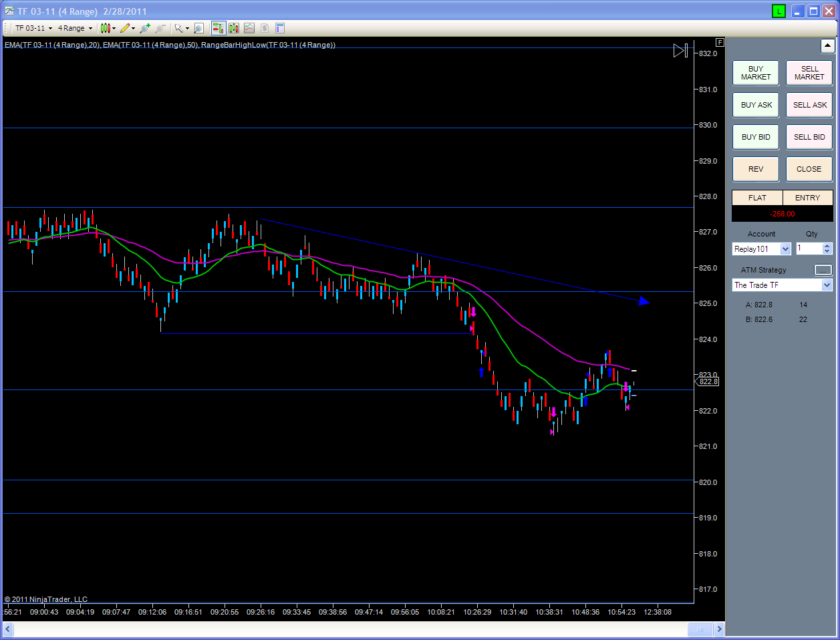840x640 pixels.
Task: Click the scrollbar left arrow
Action: (9, 629)
